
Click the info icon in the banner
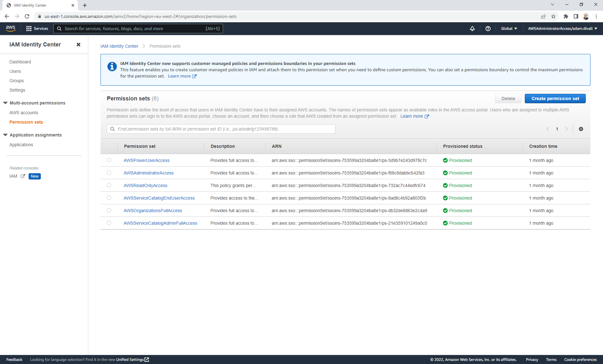(112, 67)
